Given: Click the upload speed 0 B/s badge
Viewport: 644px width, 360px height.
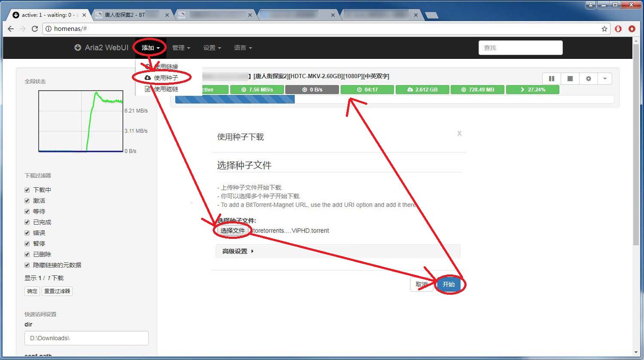Looking at the screenshot, I should tap(312, 90).
